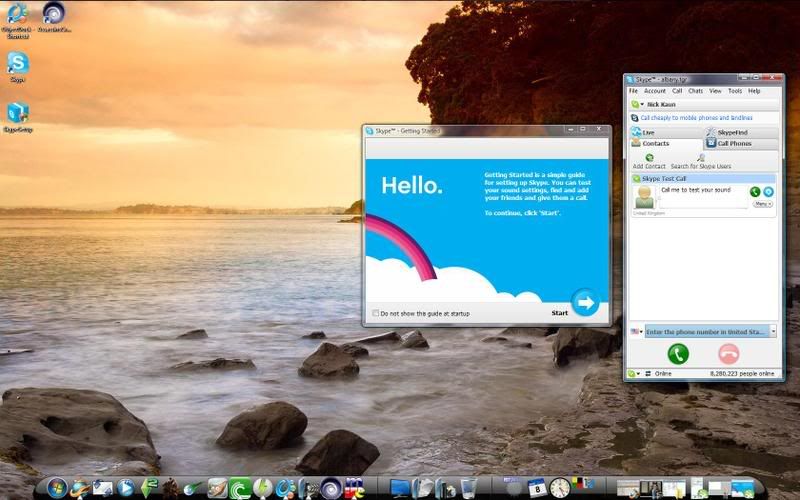
Task: Click the Add Contact label
Action: coord(649,166)
